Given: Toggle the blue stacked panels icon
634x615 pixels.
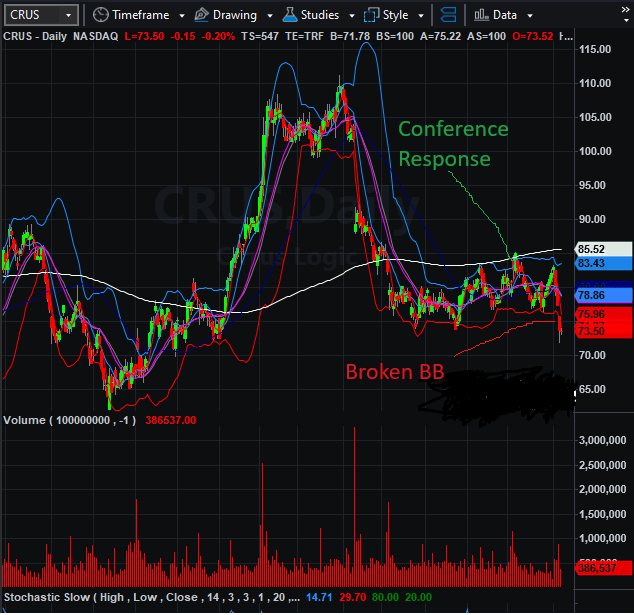Looking at the screenshot, I should 448,15.
